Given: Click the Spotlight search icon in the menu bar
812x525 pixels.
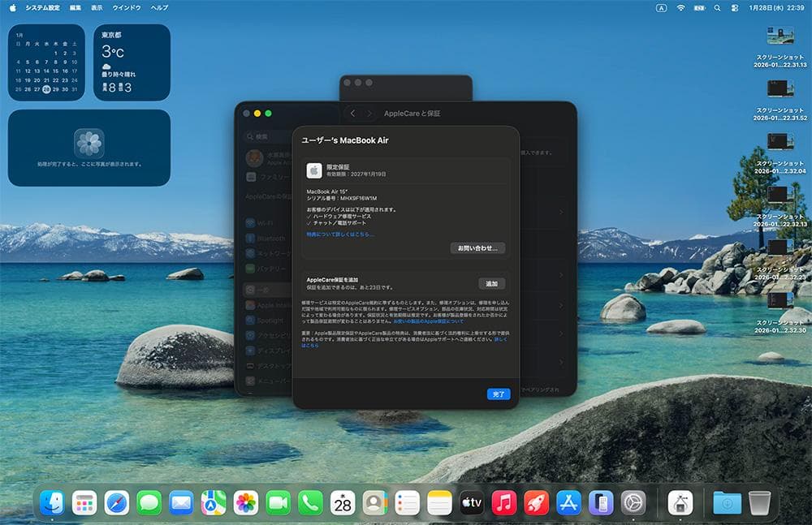Looking at the screenshot, I should tap(717, 7).
